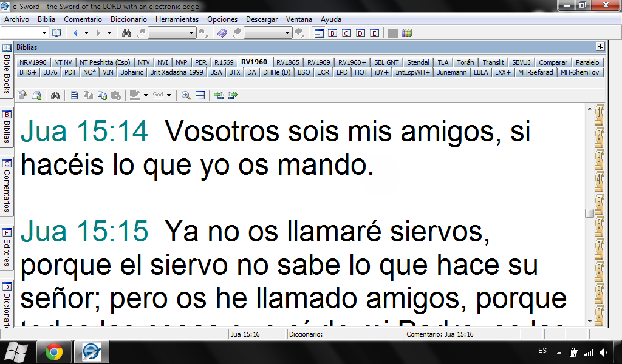Click the top toolbar binoculars search icon
Image resolution: width=622 pixels, height=364 pixels.
click(126, 33)
